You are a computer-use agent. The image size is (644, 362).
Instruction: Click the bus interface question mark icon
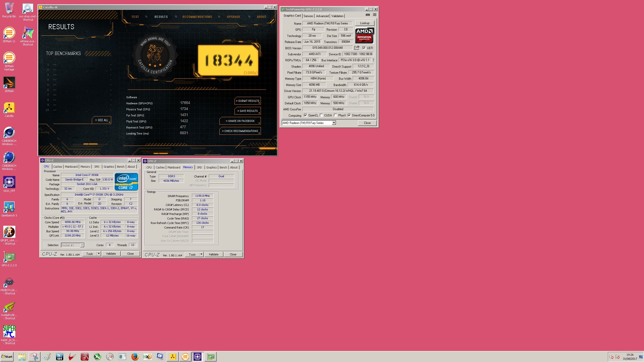(373, 60)
